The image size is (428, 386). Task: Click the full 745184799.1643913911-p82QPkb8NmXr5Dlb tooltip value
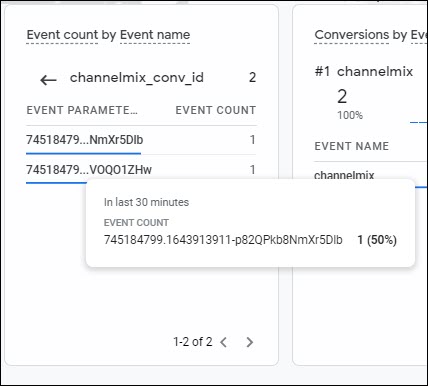(223, 240)
